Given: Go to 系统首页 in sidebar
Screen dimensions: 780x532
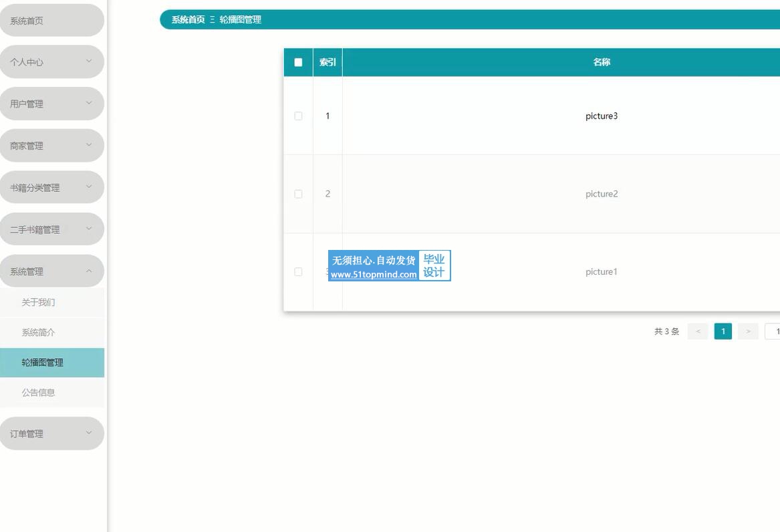Looking at the screenshot, I should [27, 21].
